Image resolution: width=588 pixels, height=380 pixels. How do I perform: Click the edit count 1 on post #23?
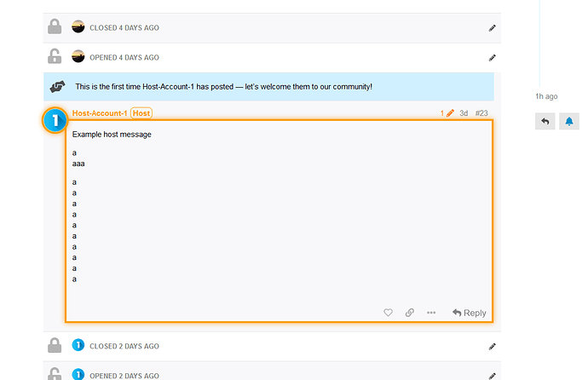(x=442, y=113)
